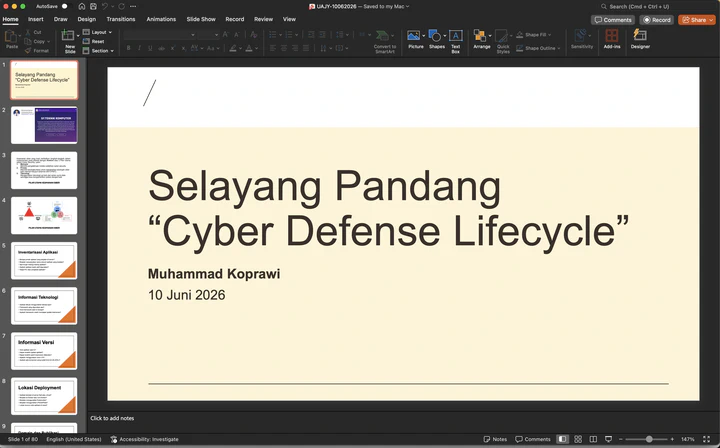Click the zoom in plus icon
Image resolution: width=720 pixels, height=448 pixels.
(672, 439)
